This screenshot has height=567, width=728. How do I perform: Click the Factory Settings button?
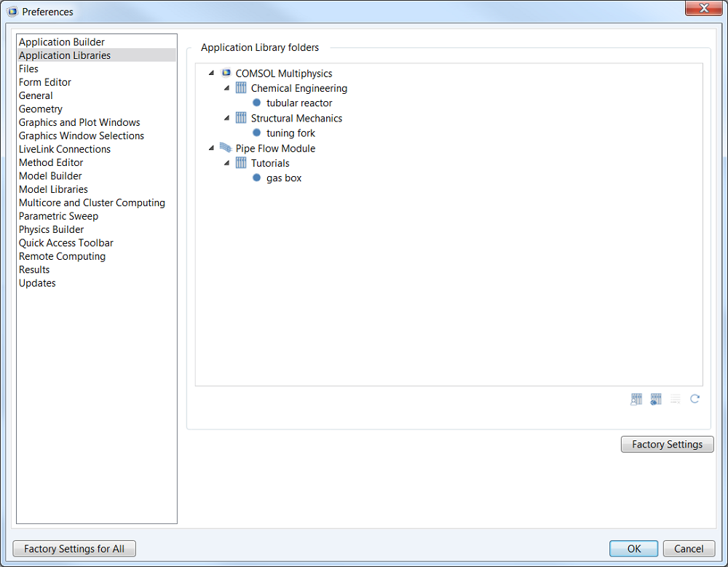[x=667, y=445]
